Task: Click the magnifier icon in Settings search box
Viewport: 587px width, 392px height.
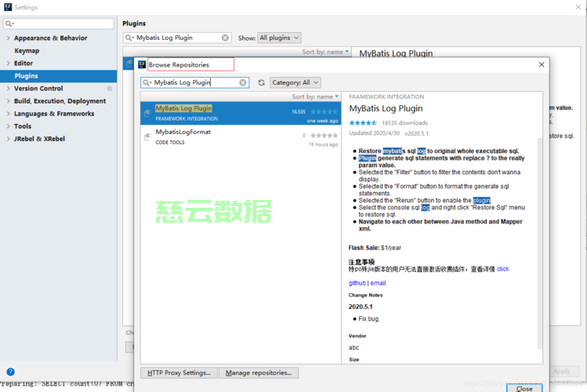Action: (x=9, y=24)
